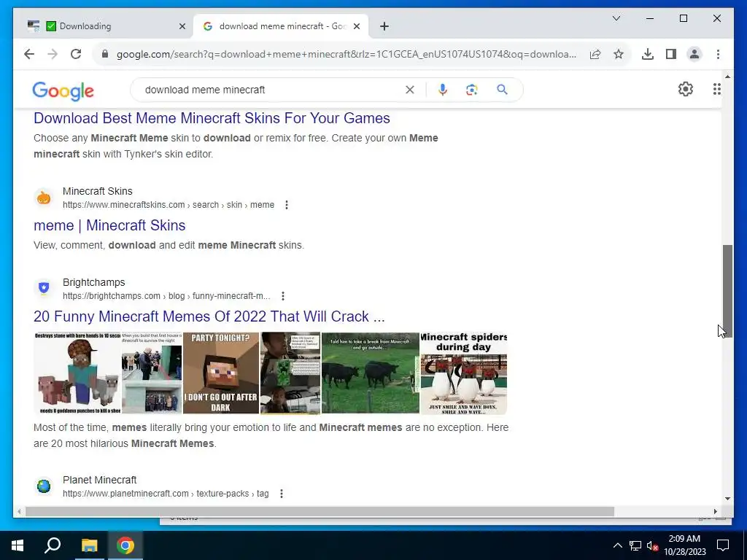Start voice search with the microphone
Screen dimensions: 747x560
[x=443, y=90]
